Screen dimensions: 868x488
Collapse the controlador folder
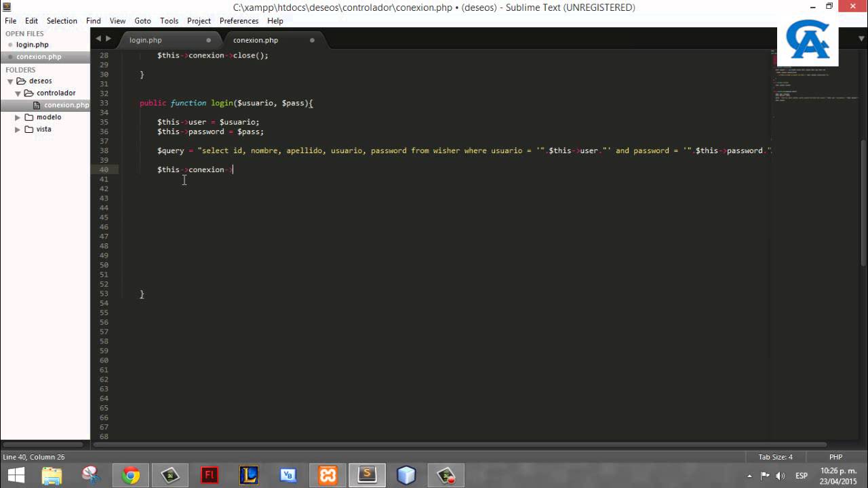18,94
